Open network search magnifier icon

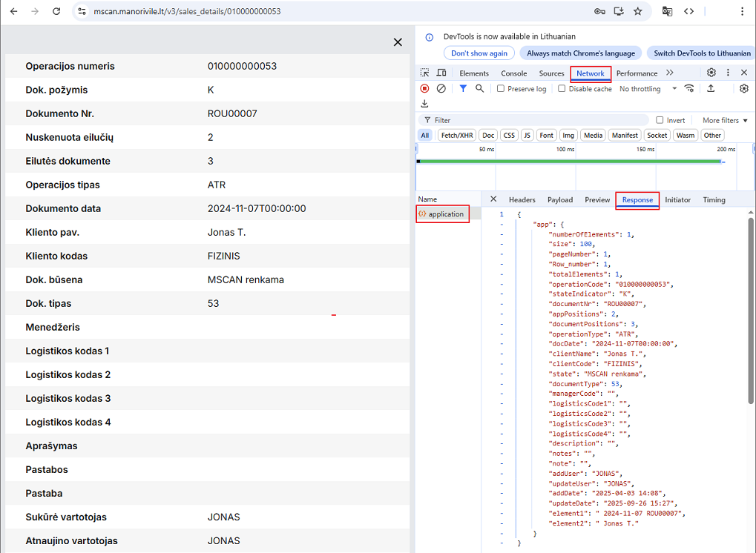tap(480, 88)
